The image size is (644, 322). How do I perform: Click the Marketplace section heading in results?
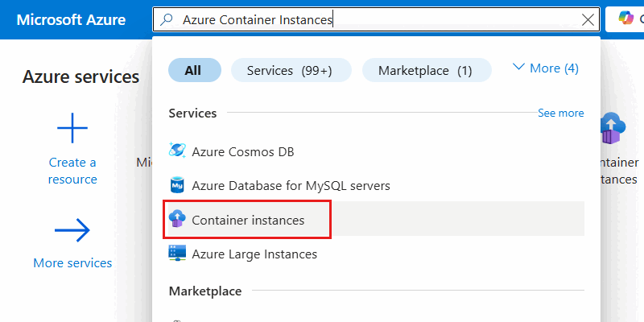(204, 291)
